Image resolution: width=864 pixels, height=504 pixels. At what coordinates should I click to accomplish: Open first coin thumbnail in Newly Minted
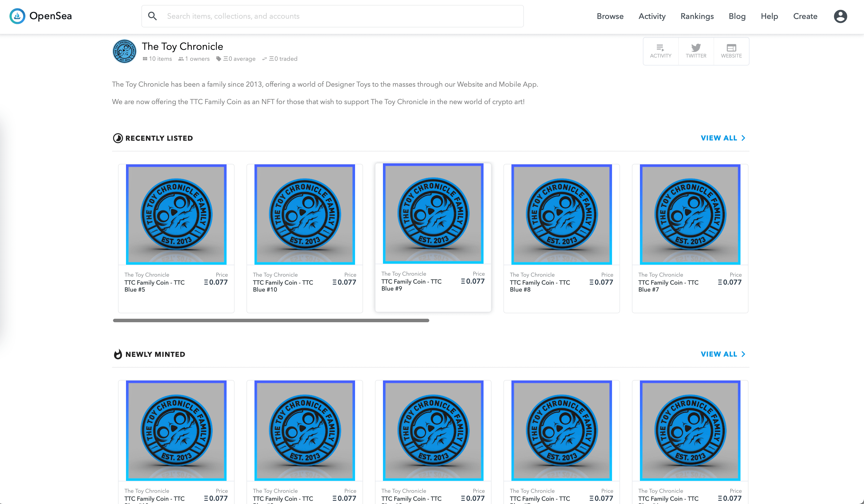(x=176, y=430)
